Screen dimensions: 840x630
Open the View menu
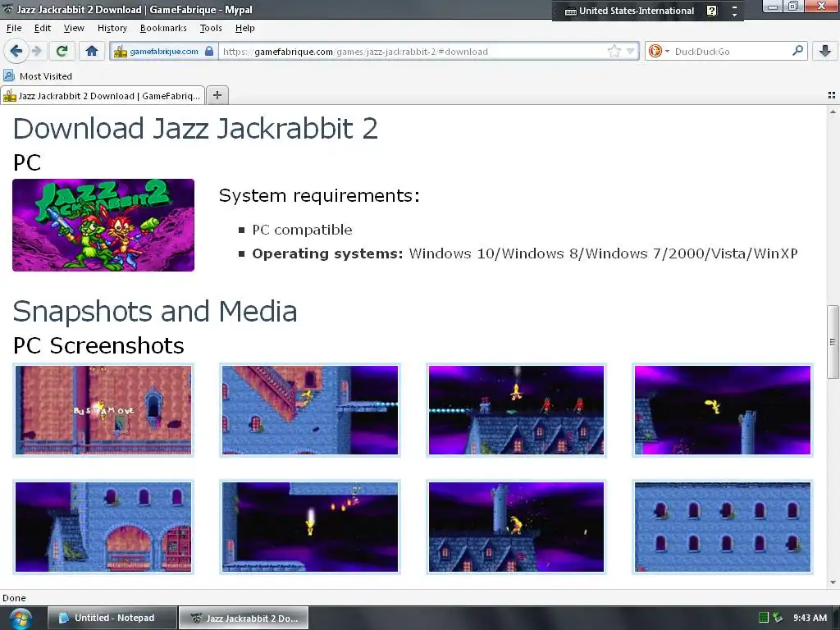[x=73, y=28]
